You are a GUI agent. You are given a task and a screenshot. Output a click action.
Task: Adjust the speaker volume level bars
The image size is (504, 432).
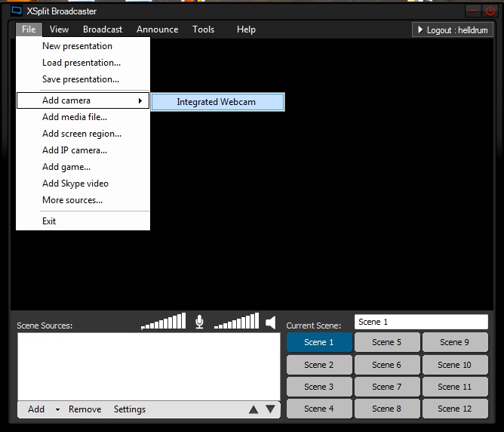pyautogui.click(x=236, y=321)
